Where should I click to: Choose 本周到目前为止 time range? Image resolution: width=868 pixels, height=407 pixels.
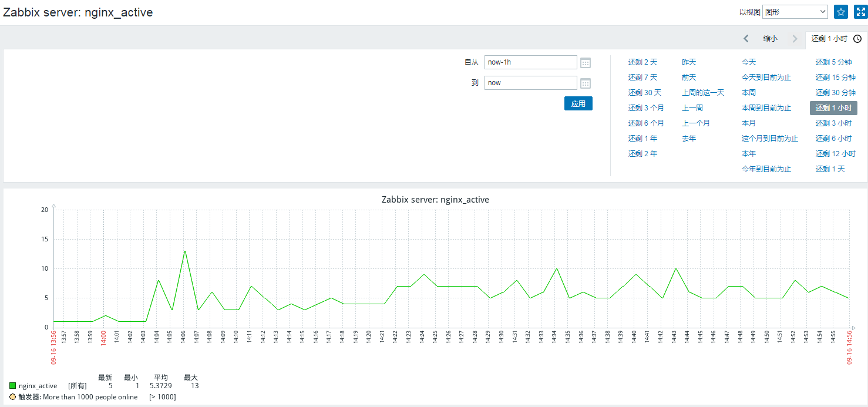pos(766,108)
